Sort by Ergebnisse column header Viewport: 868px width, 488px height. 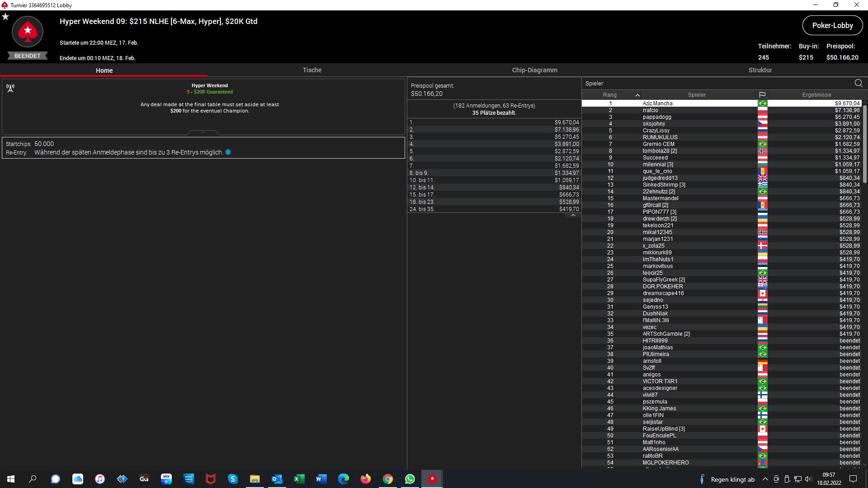[x=816, y=95]
